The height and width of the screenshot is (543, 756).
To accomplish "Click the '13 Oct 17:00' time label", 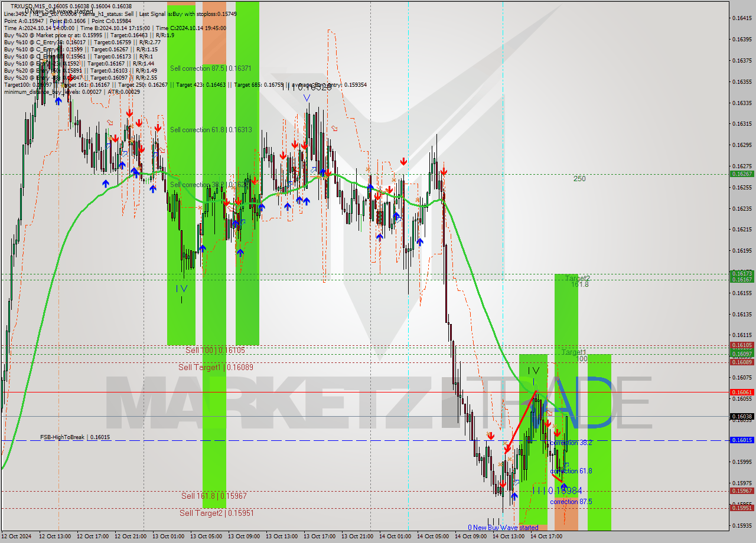I will pyautogui.click(x=319, y=537).
